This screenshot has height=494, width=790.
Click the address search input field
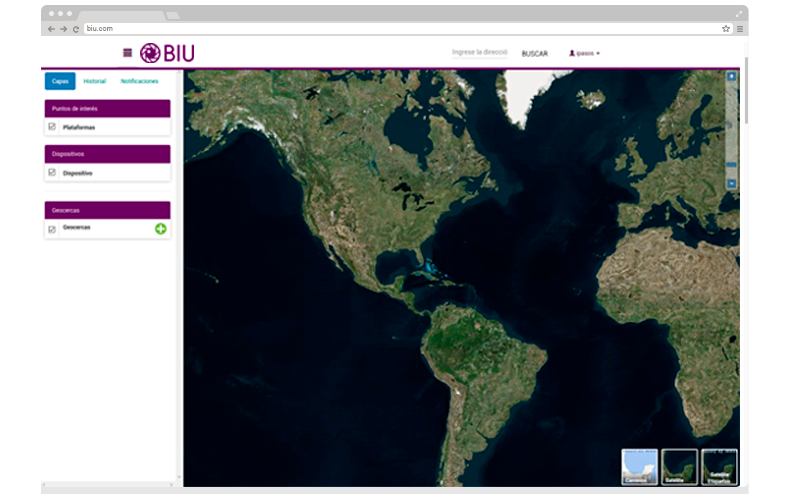pos(481,52)
